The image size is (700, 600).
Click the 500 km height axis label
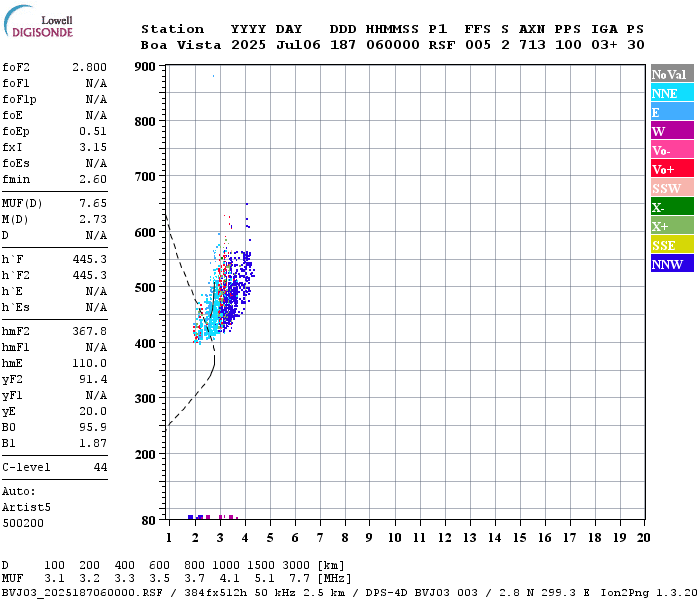point(145,288)
